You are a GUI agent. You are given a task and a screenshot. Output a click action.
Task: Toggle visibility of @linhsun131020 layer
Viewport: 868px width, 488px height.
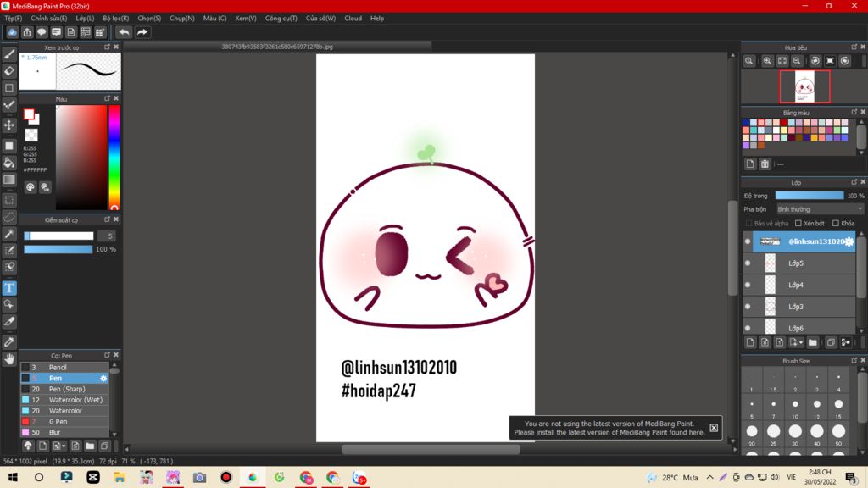pos(748,241)
